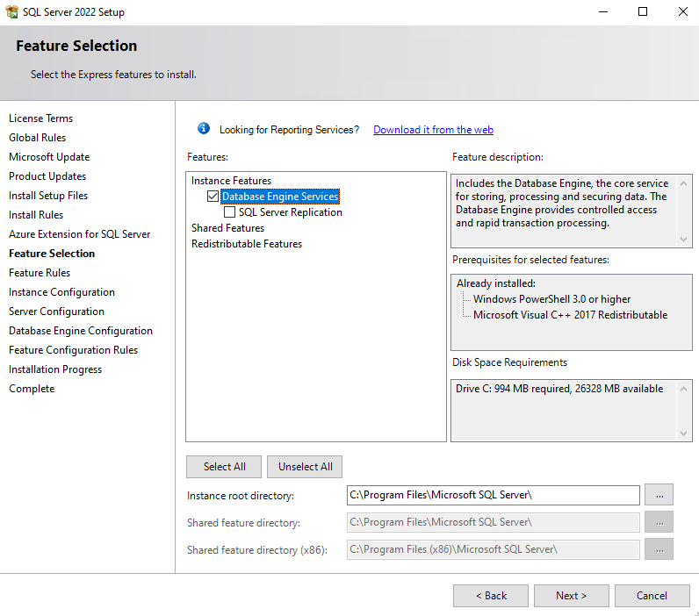The height and width of the screenshot is (616, 699).
Task: Click the Windows PowerShell 3.0 or higher entry
Action: pyautogui.click(x=551, y=299)
